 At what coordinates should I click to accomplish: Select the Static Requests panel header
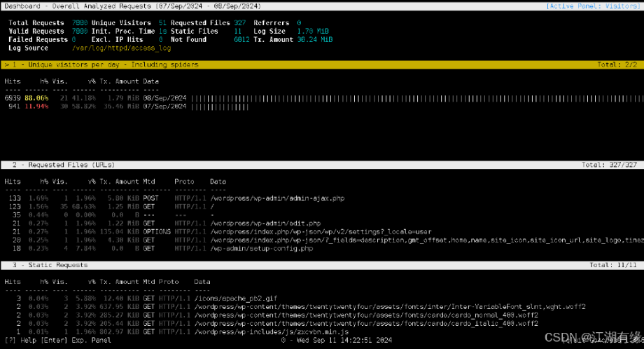coord(322,265)
